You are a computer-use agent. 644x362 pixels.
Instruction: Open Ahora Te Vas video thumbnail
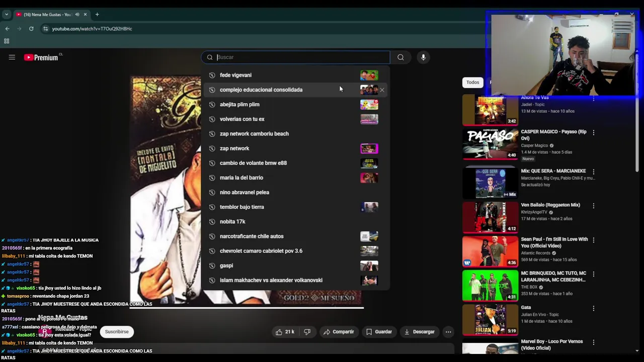pyautogui.click(x=490, y=110)
